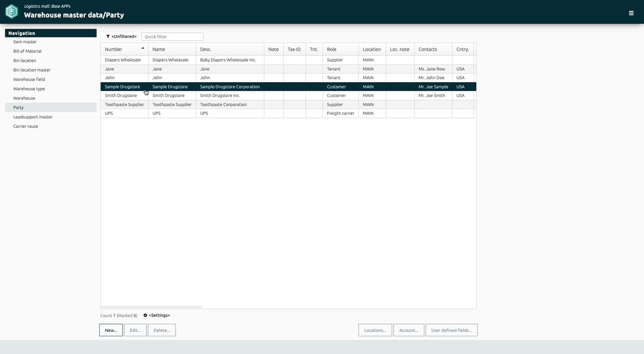Click the Account... button
Image resolution: width=644 pixels, height=354 pixels.
(x=409, y=330)
